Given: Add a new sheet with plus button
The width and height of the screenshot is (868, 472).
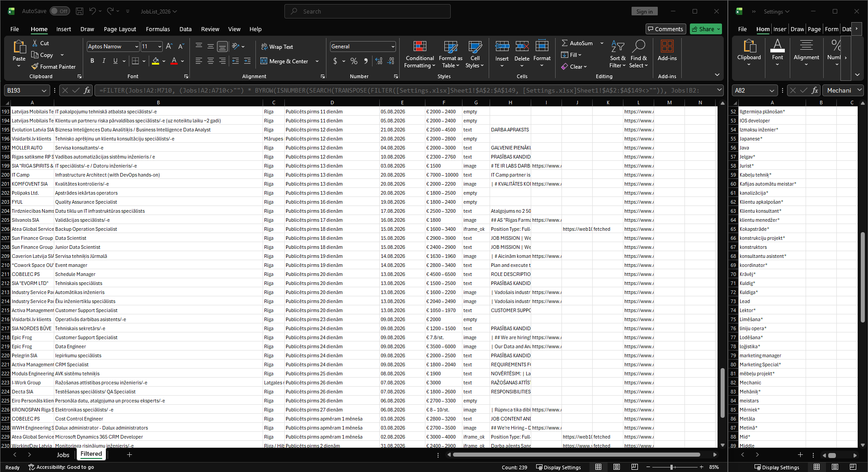Looking at the screenshot, I should pyautogui.click(x=129, y=454).
